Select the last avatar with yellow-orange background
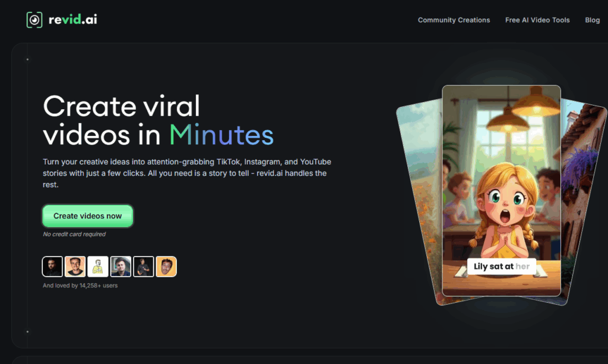The height and width of the screenshot is (364, 608). click(166, 266)
